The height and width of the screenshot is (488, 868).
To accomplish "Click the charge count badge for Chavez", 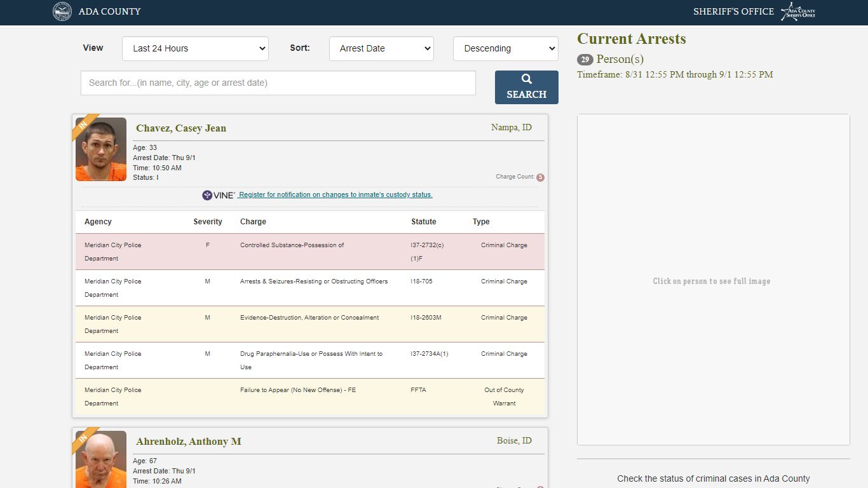I will point(540,177).
